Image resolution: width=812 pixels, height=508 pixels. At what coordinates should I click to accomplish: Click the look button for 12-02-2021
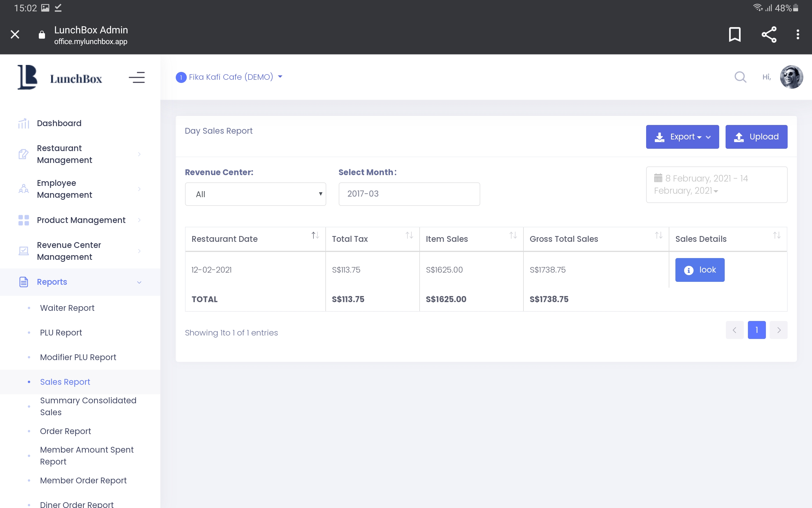coord(699,270)
